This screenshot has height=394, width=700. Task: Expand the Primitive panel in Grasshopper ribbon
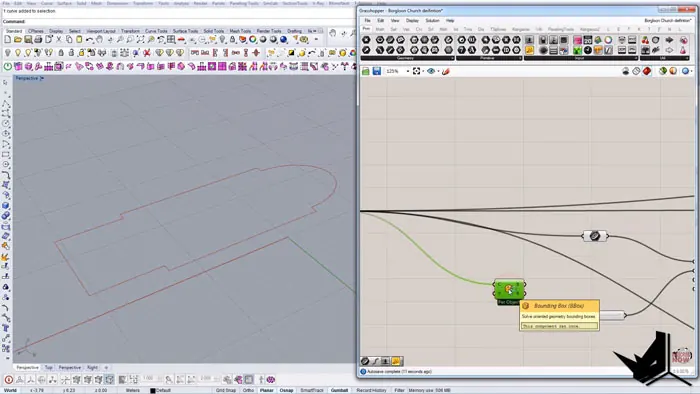(489, 58)
